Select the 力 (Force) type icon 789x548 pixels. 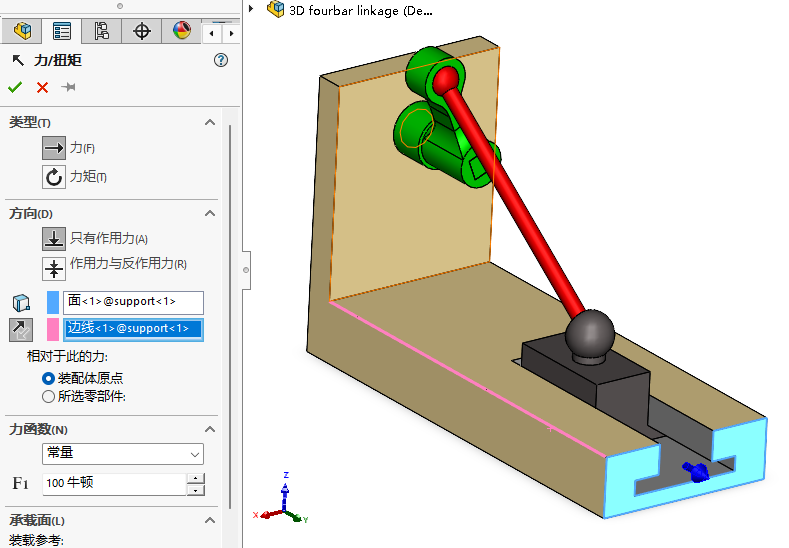point(53,148)
